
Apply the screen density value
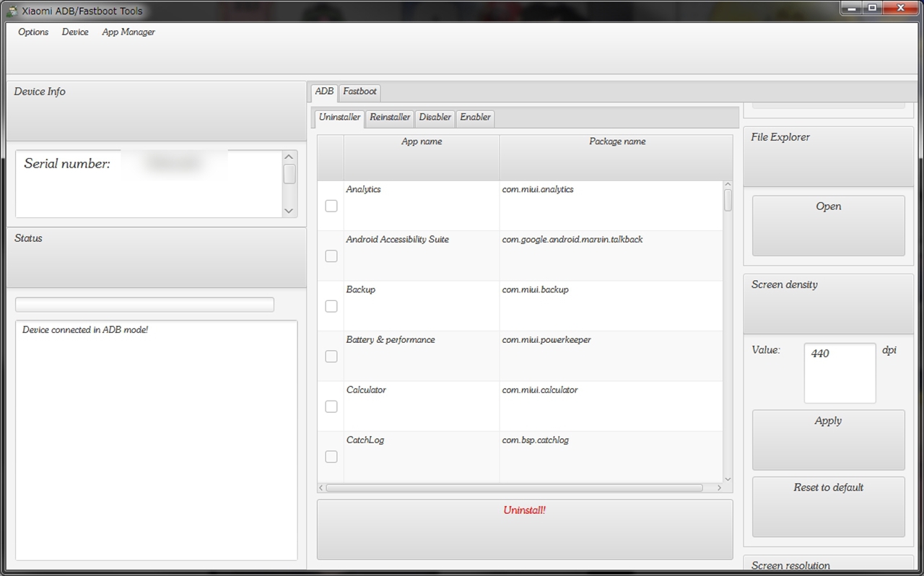click(828, 440)
